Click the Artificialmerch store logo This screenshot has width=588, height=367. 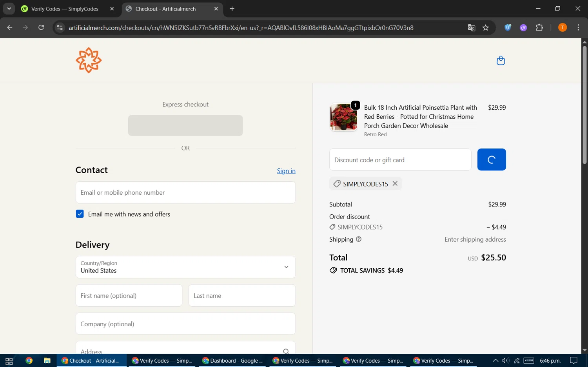(89, 60)
